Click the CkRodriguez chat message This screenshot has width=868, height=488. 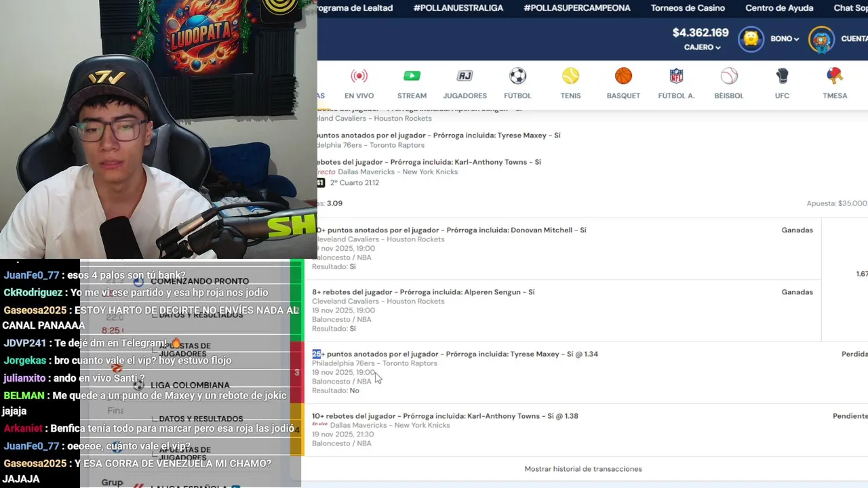136,293
